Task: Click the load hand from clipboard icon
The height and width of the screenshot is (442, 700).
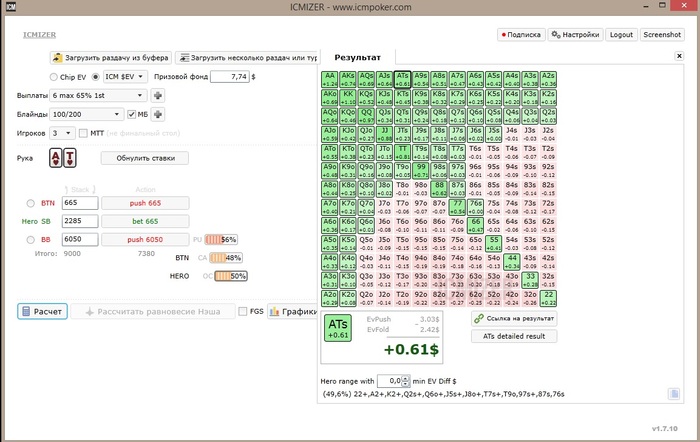Action: pos(57,58)
